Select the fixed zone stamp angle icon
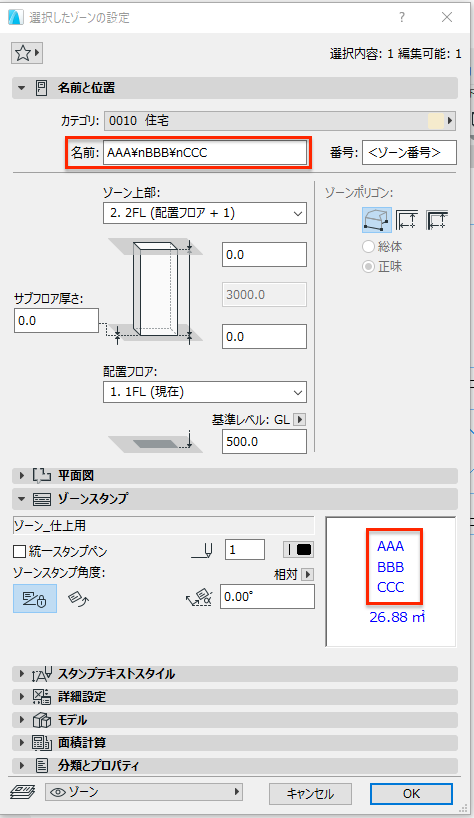 click(x=35, y=598)
